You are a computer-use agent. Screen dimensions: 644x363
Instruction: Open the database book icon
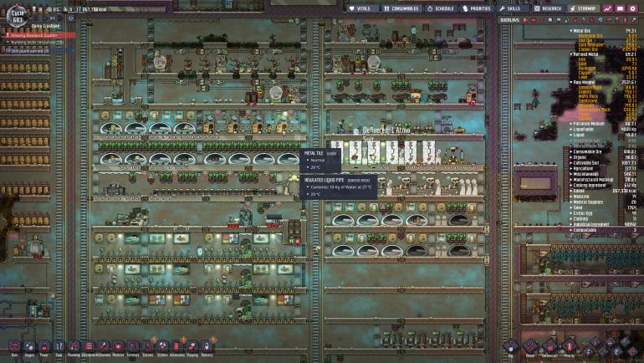(620, 8)
